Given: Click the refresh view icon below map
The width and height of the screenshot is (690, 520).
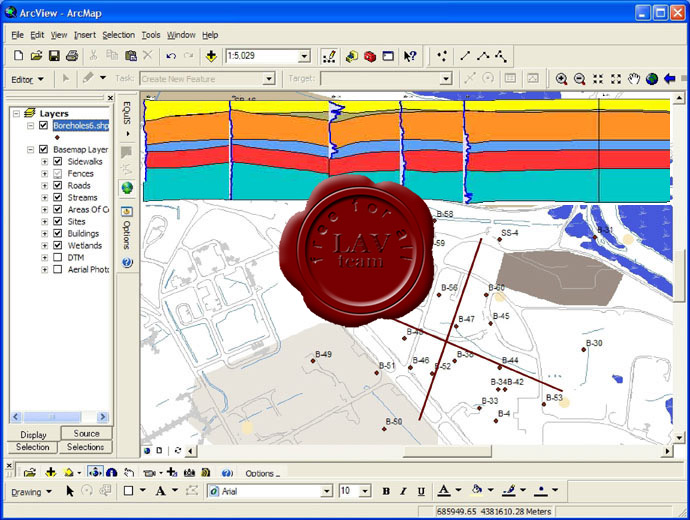Looking at the screenshot, I should 178,450.
